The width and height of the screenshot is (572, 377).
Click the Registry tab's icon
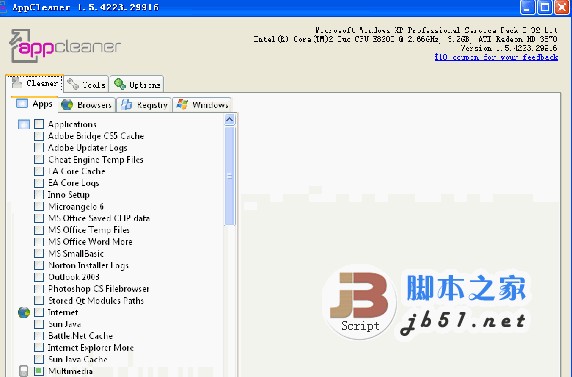click(126, 105)
